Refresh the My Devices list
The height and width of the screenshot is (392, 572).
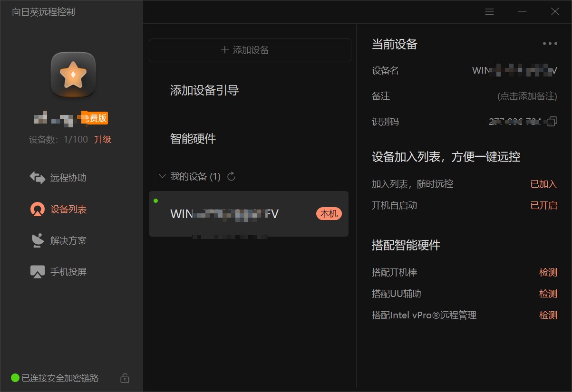[232, 177]
